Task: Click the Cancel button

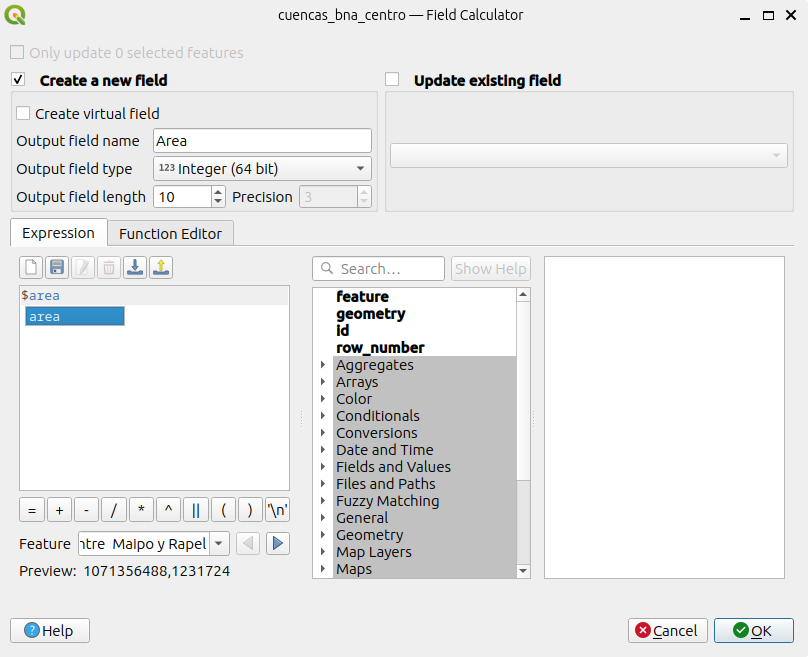Action: pyautogui.click(x=667, y=630)
